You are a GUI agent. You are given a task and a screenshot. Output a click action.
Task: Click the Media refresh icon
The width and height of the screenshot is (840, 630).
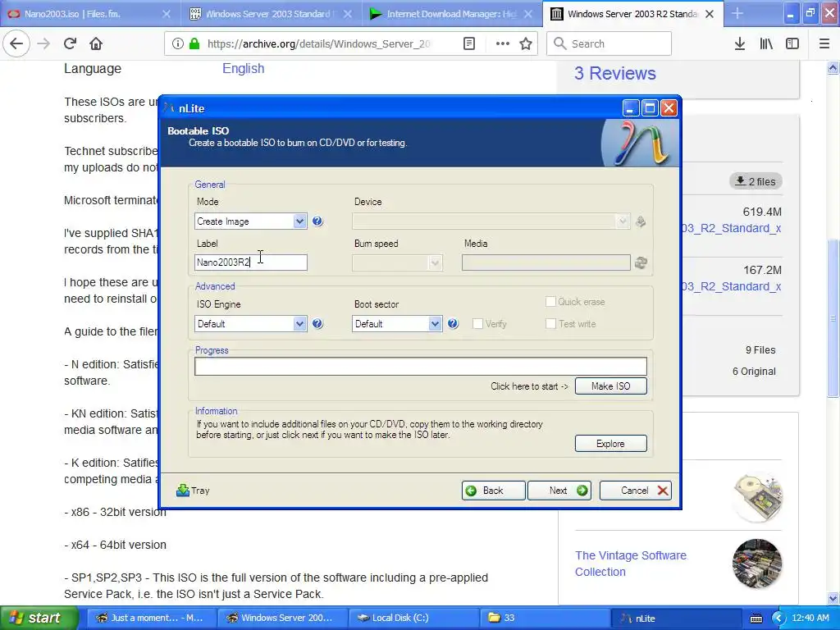[641, 262]
